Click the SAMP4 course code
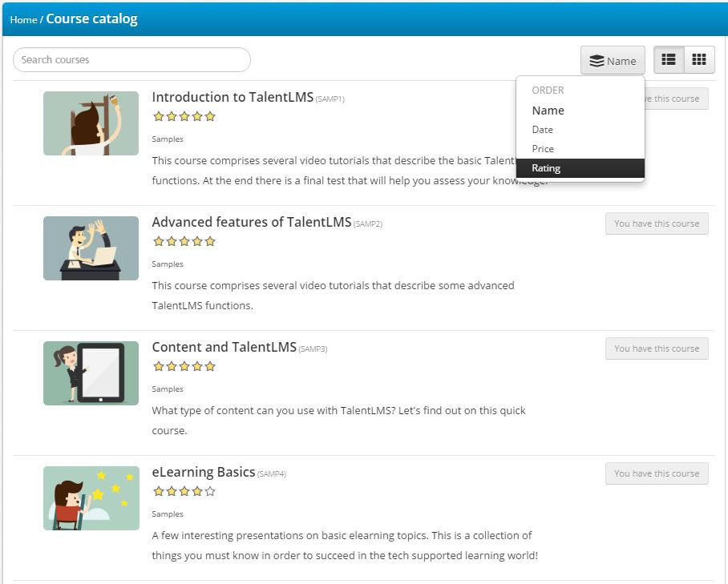The width and height of the screenshot is (728, 584). (272, 473)
